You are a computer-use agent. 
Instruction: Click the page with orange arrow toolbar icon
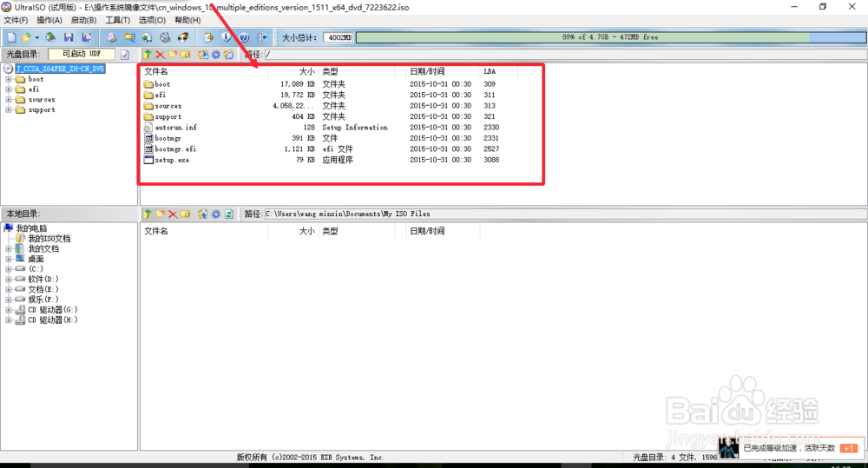pyautogui.click(x=208, y=37)
